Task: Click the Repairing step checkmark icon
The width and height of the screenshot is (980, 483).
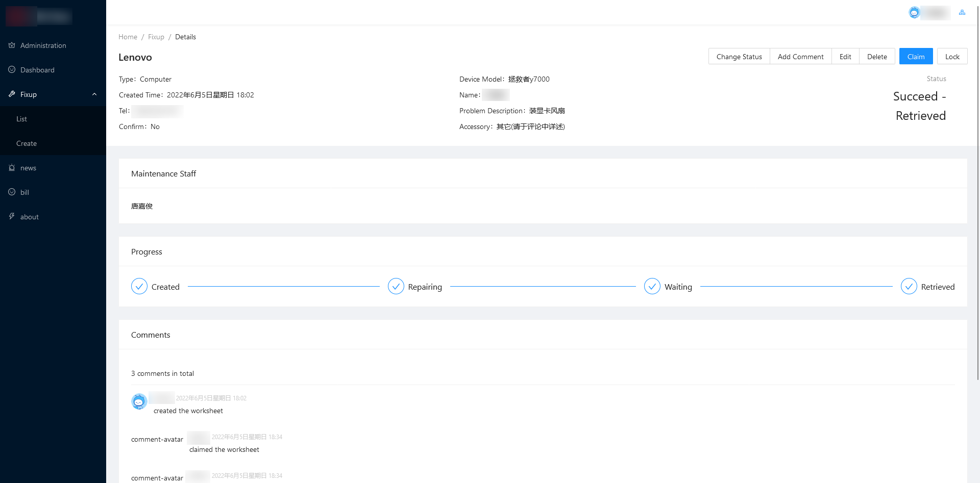Action: 396,287
